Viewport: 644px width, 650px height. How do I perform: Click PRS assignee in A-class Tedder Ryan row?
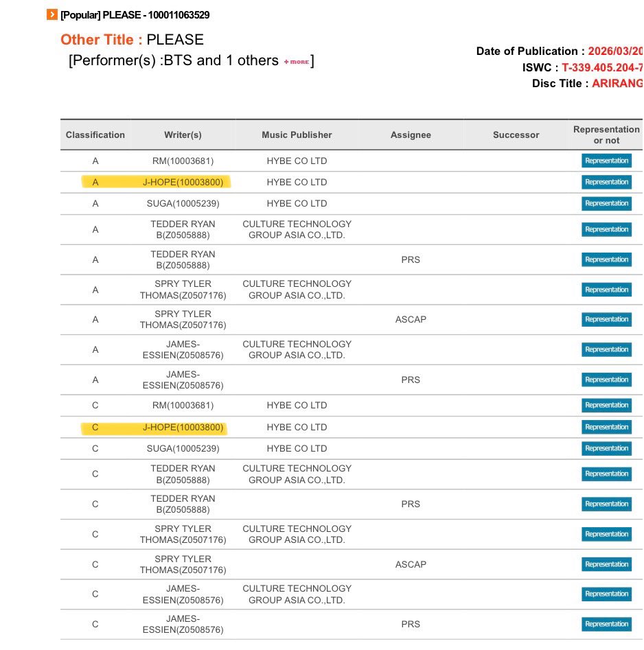pyautogui.click(x=411, y=259)
